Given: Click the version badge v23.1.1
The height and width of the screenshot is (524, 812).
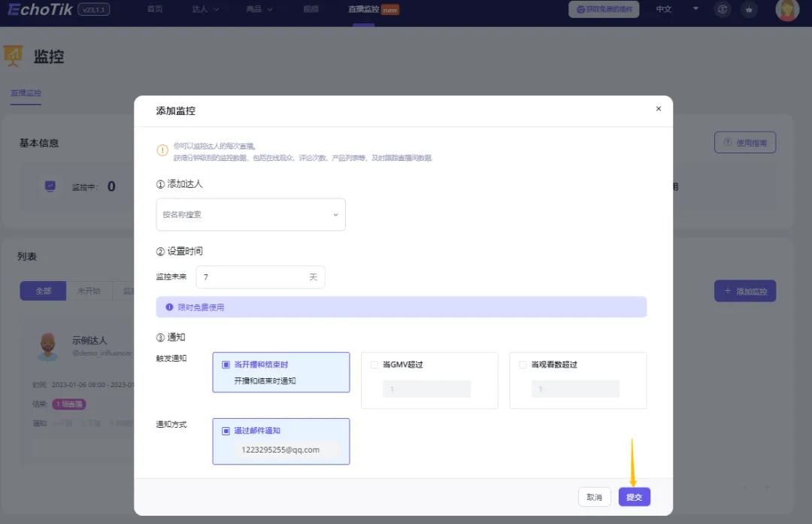Looking at the screenshot, I should (x=94, y=9).
